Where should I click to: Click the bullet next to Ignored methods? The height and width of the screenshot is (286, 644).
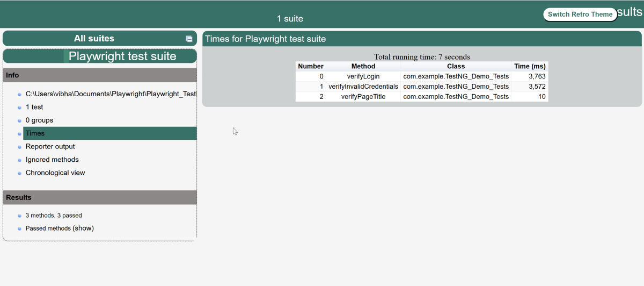19,160
